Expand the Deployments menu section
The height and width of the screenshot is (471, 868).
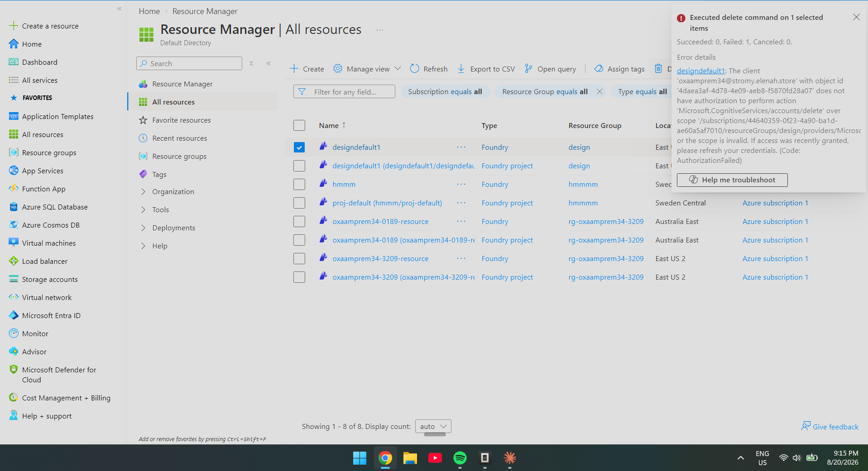click(x=143, y=228)
